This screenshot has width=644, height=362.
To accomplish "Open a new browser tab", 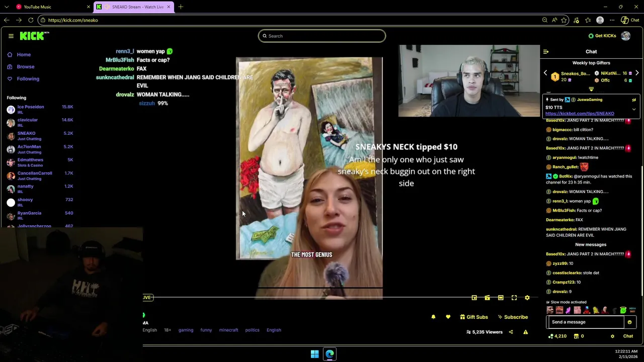I will (x=181, y=7).
